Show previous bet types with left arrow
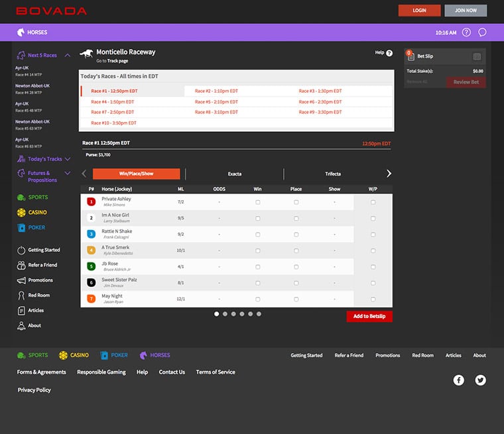The image size is (504, 434). click(x=84, y=174)
